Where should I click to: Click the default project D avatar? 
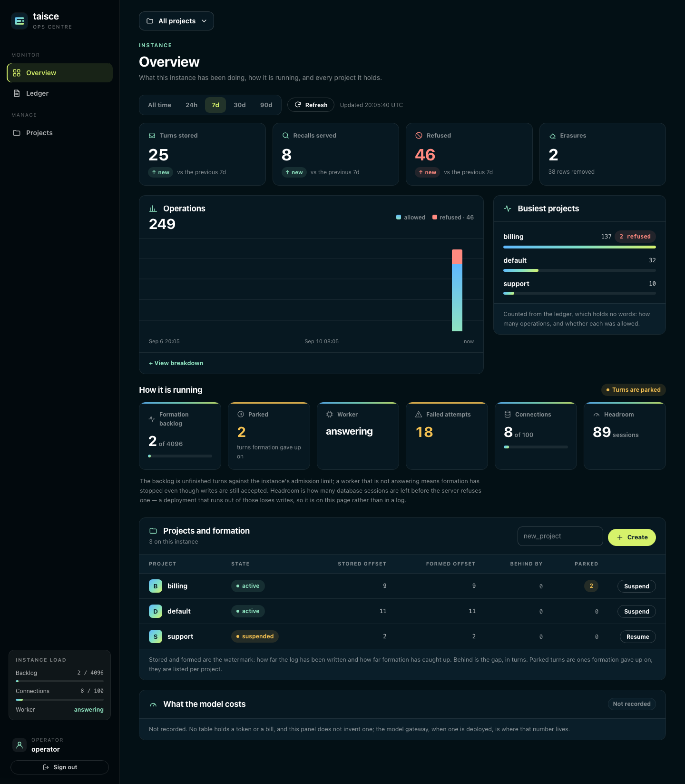point(156,611)
